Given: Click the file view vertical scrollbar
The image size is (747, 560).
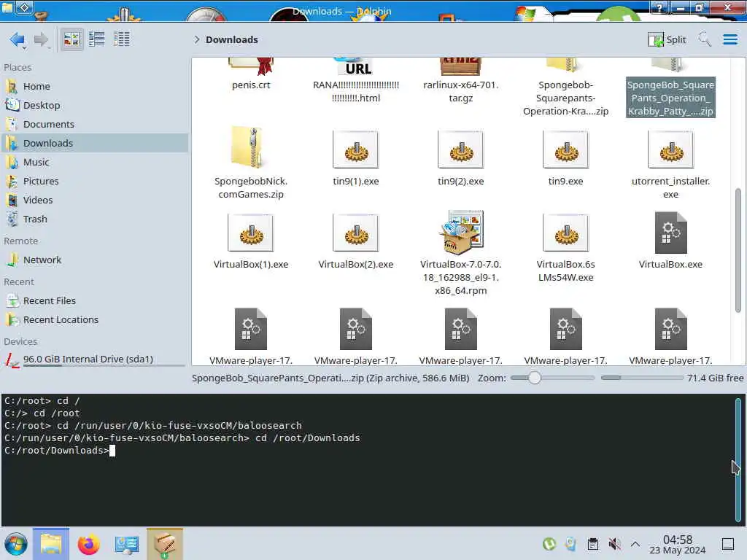Looking at the screenshot, I should (x=738, y=250).
